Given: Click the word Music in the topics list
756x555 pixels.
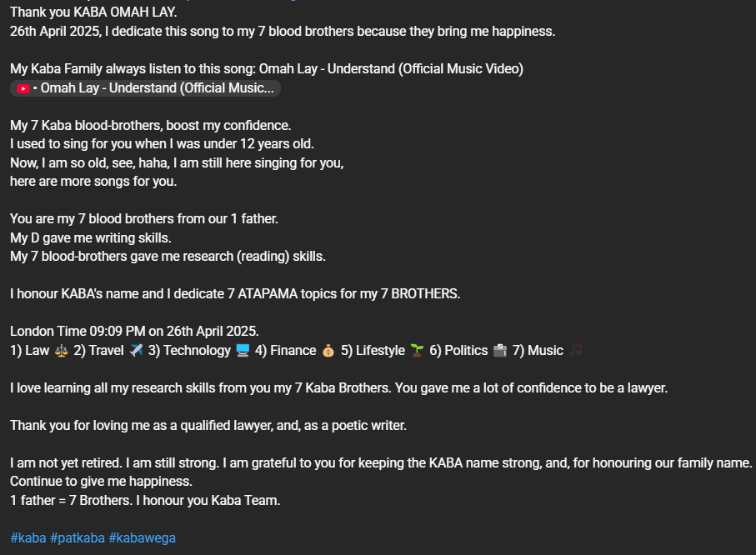Looking at the screenshot, I should coord(545,351).
